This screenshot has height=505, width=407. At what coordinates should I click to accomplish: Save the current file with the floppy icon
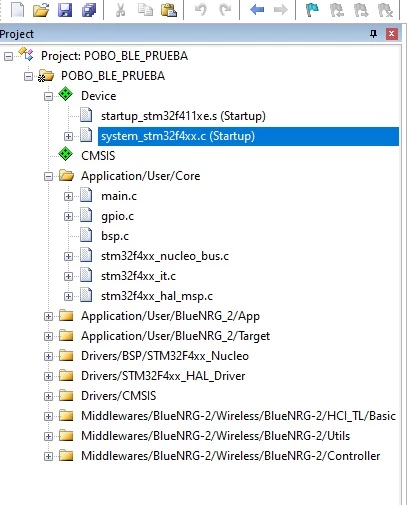[x=65, y=10]
